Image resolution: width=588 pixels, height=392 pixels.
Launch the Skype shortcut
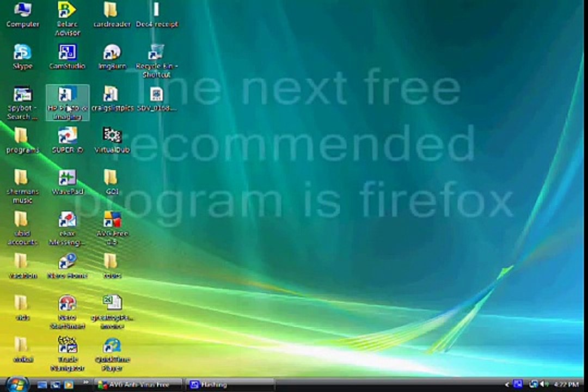[22, 57]
